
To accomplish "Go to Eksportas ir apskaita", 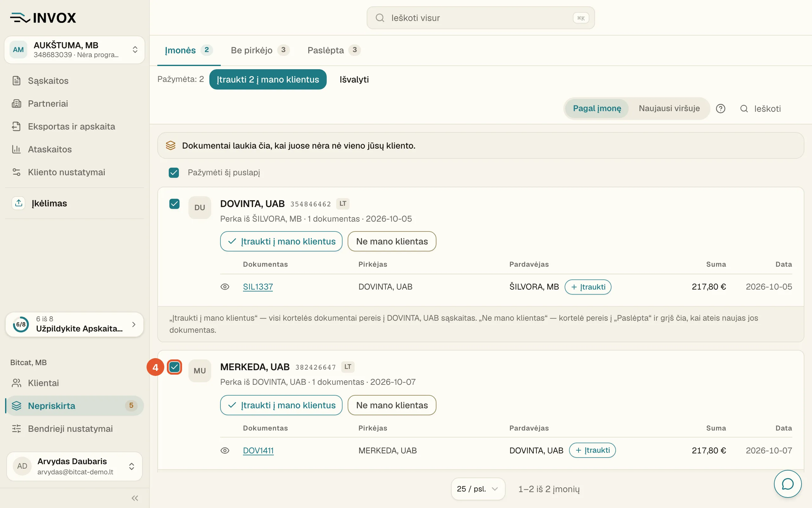I will click(75, 126).
